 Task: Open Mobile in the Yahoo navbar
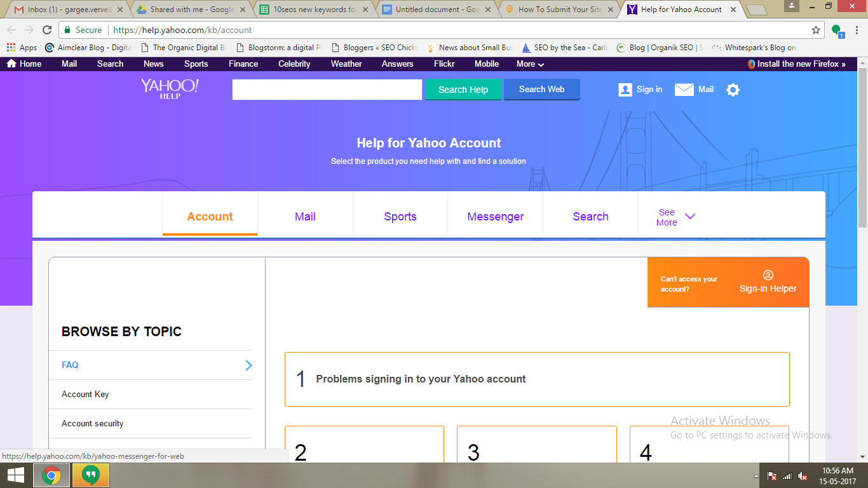[487, 64]
